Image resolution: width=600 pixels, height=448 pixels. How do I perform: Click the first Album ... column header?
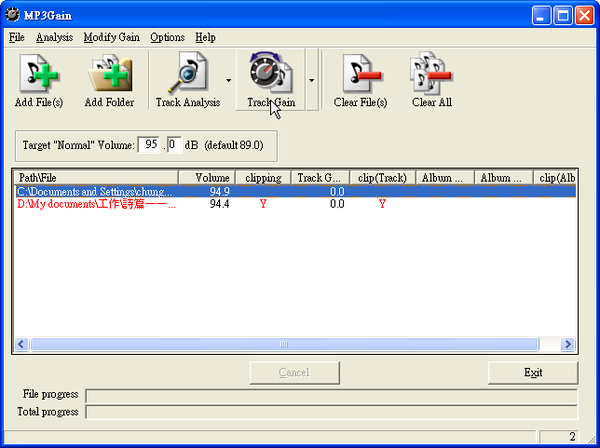click(445, 178)
